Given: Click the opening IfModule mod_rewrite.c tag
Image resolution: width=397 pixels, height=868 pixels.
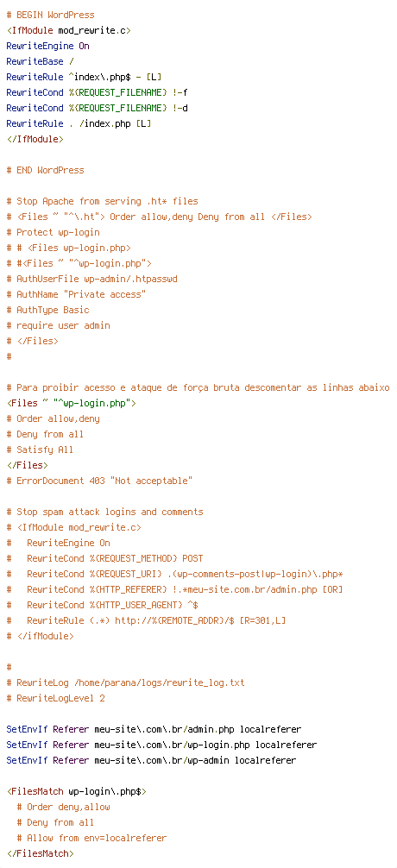Looking at the screenshot, I should (x=69, y=30).
